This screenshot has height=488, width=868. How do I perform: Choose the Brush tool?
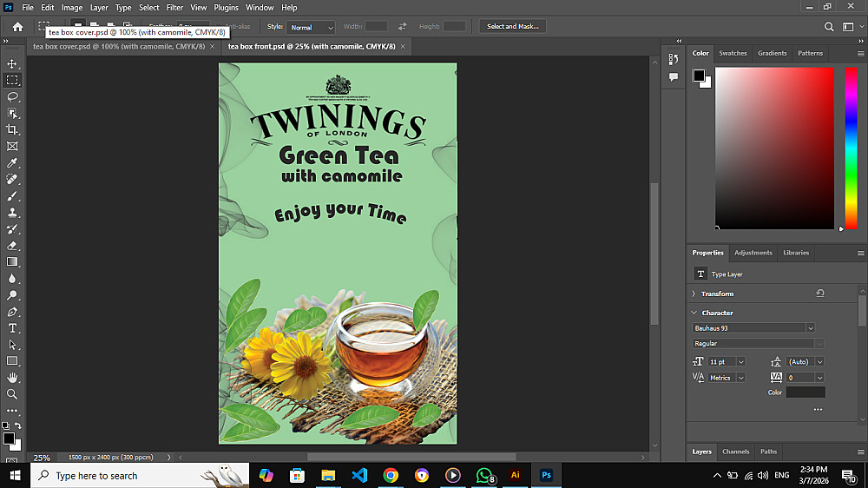coord(12,196)
